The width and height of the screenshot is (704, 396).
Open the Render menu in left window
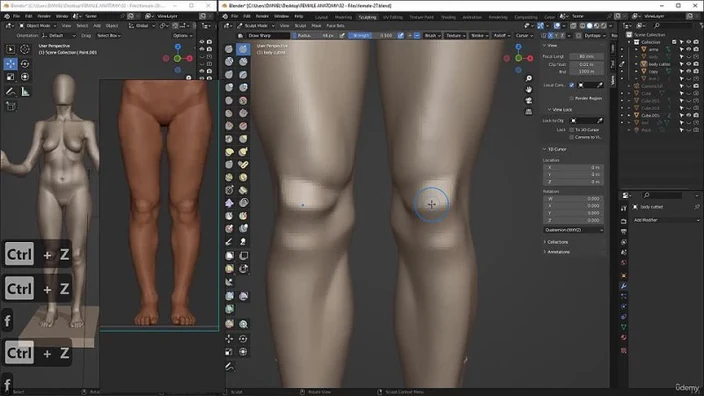(44, 16)
